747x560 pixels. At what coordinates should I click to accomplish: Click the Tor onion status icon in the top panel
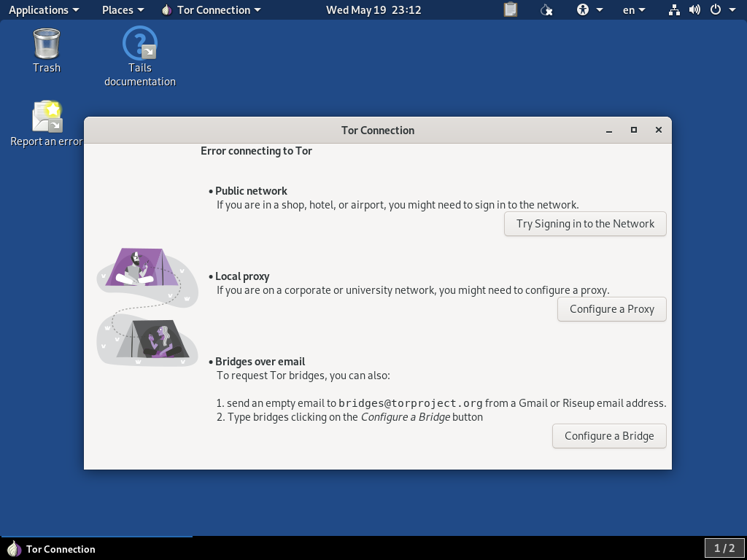pos(546,9)
